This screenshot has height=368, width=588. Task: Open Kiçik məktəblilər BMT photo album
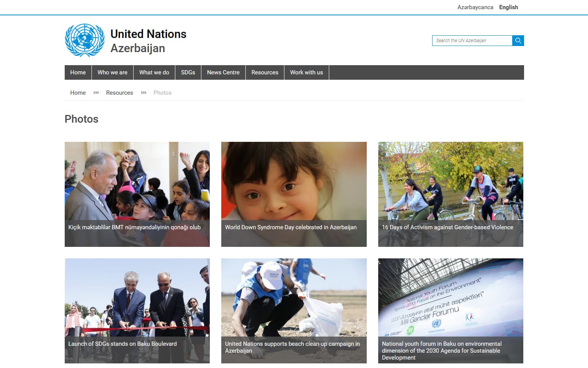(137, 194)
